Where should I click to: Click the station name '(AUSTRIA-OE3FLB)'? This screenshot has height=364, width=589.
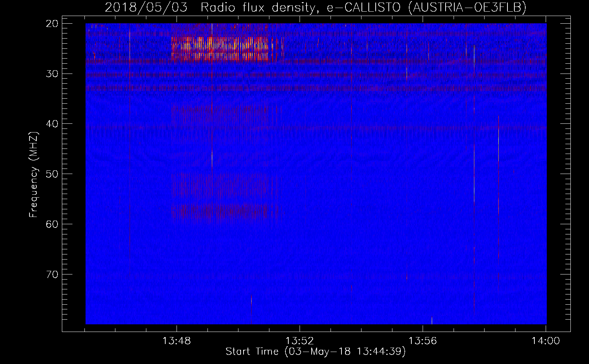click(x=467, y=7)
